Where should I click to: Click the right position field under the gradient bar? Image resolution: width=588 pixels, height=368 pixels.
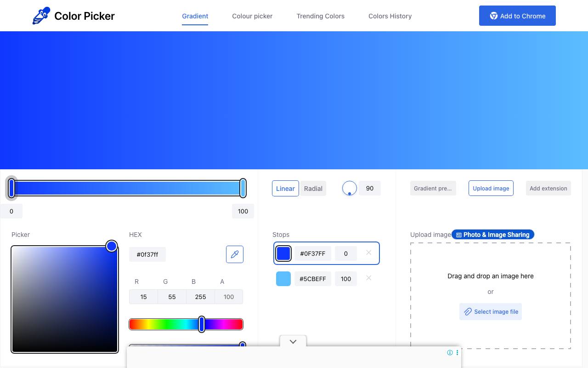tap(243, 211)
